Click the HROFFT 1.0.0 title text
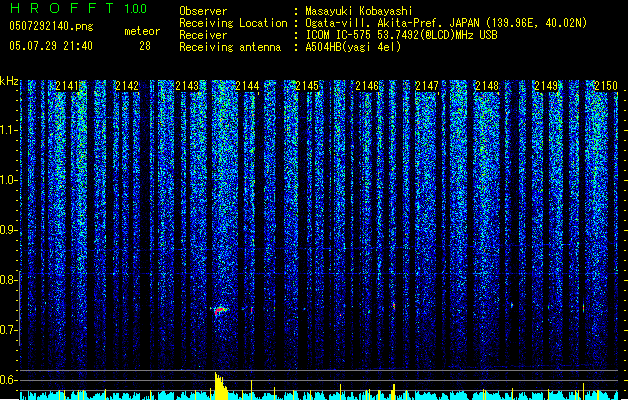Screen dimensions: 629x400 79,8
